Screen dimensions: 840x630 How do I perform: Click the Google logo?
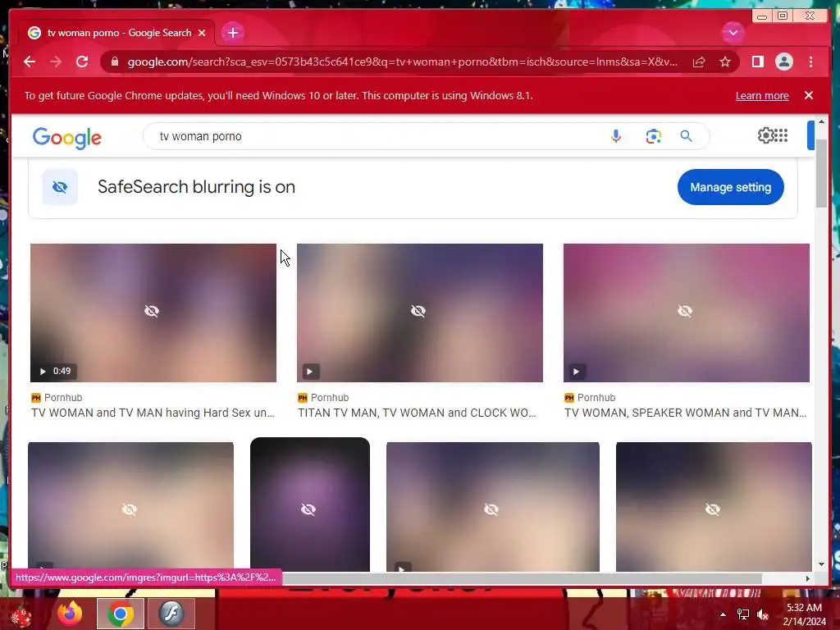tap(67, 138)
